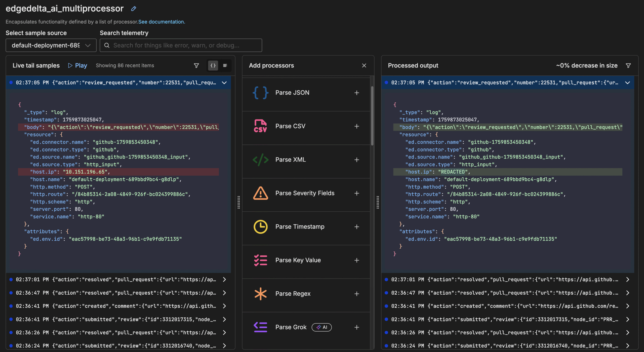
Task: Select the Parse XML processor icon
Action: click(x=260, y=159)
